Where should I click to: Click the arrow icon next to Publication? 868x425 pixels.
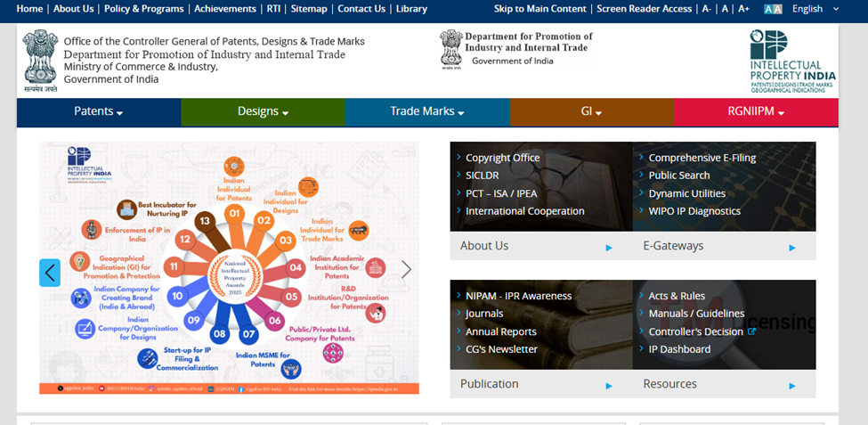coord(609,385)
